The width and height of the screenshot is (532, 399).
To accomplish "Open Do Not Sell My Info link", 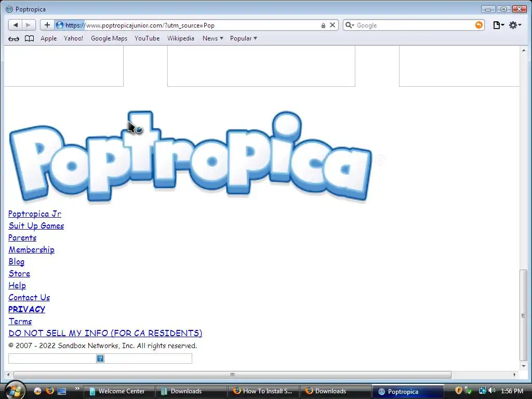I will click(105, 333).
